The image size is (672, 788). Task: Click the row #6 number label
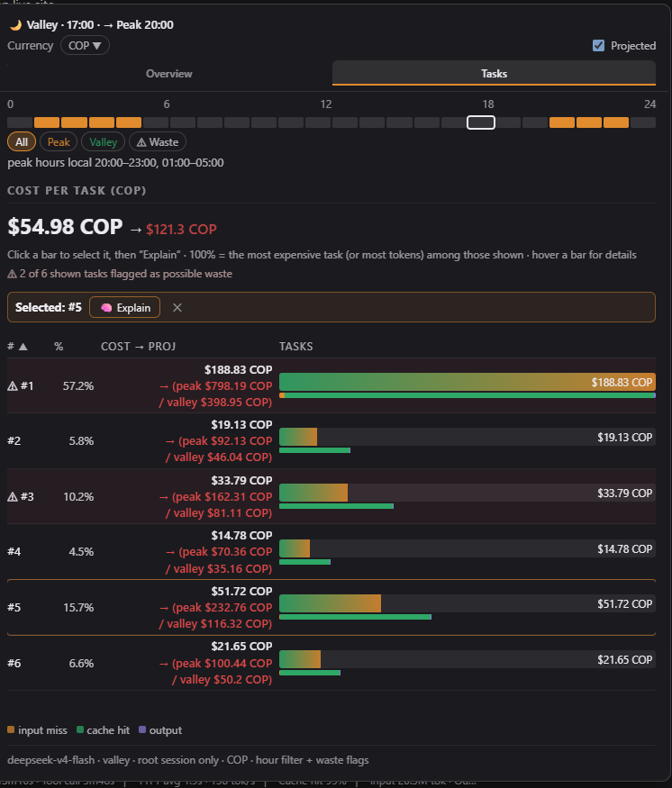[x=14, y=664]
